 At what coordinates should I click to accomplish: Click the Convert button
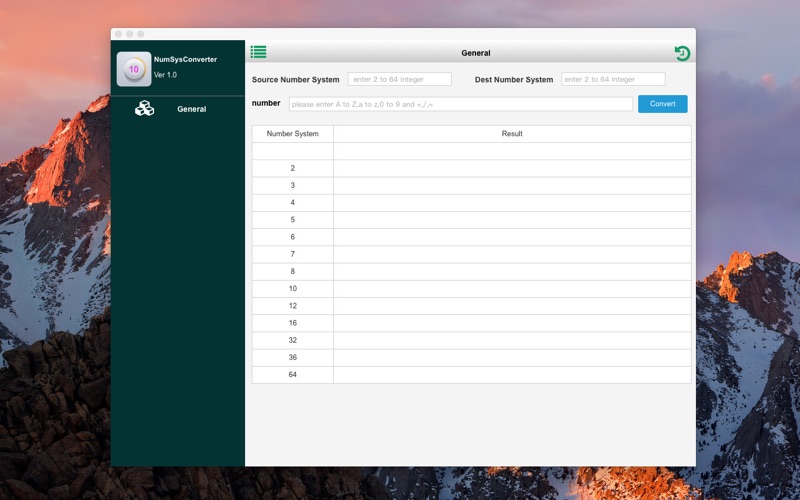(662, 104)
